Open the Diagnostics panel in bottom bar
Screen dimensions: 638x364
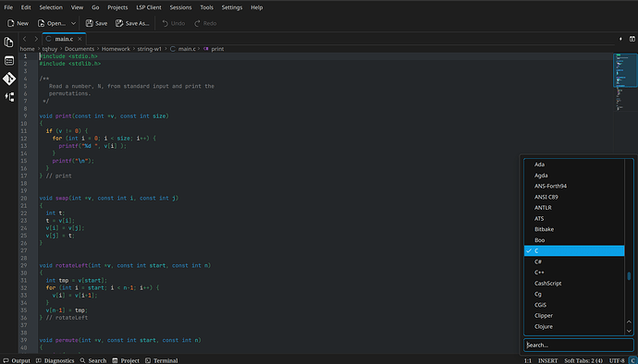coord(55,360)
